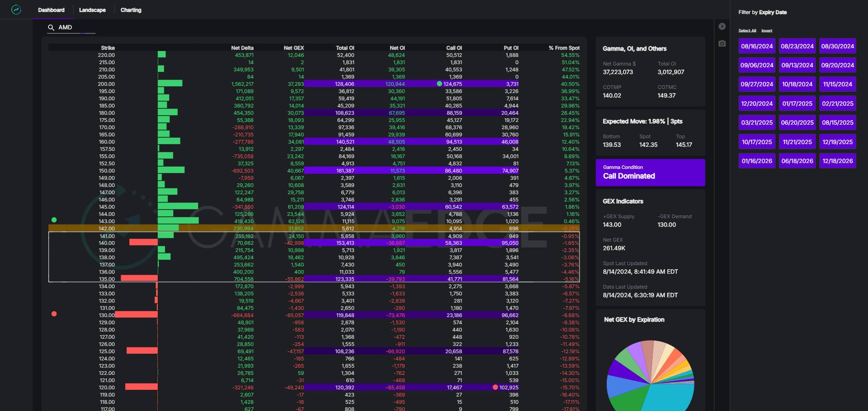Toggle the 08/16/2024 expiry filter
Viewport: 868px width, 411px height.
(x=757, y=46)
